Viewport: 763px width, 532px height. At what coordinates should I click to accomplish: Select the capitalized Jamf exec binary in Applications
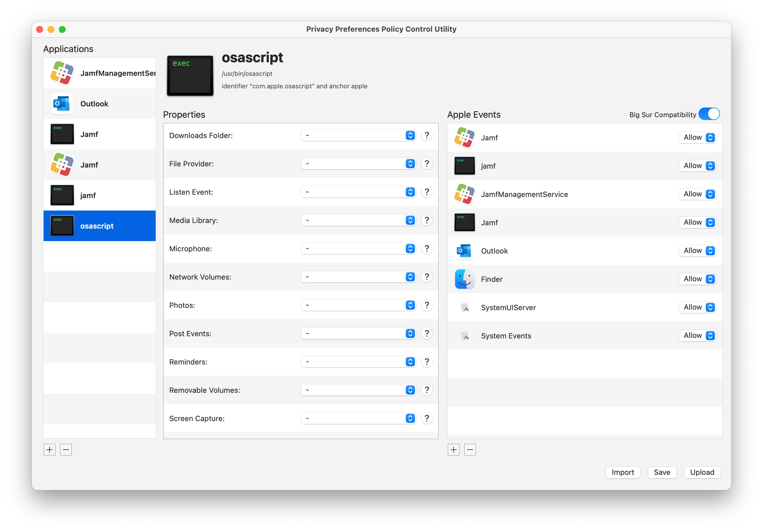[99, 134]
